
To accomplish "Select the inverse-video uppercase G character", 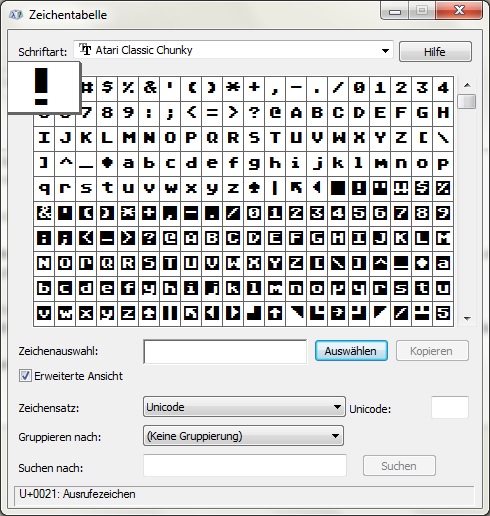I will (317, 238).
